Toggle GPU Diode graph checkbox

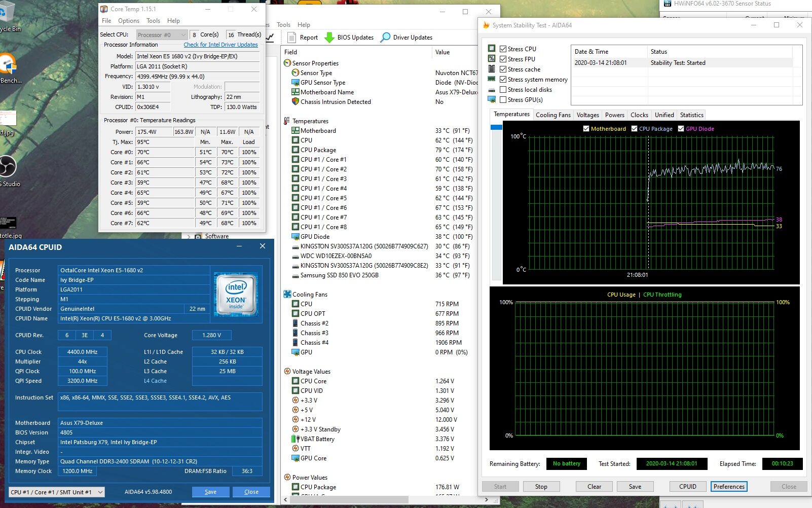pos(681,128)
